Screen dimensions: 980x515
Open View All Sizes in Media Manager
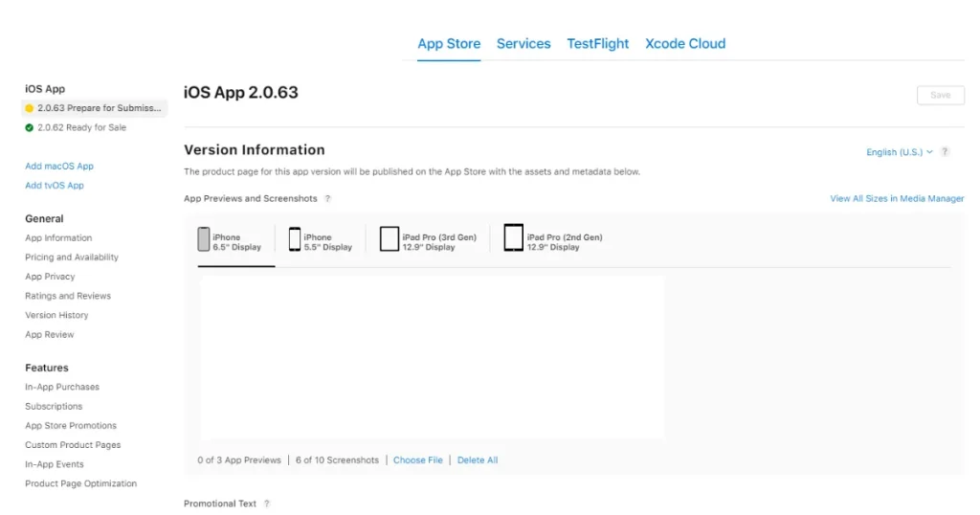pyautogui.click(x=897, y=199)
